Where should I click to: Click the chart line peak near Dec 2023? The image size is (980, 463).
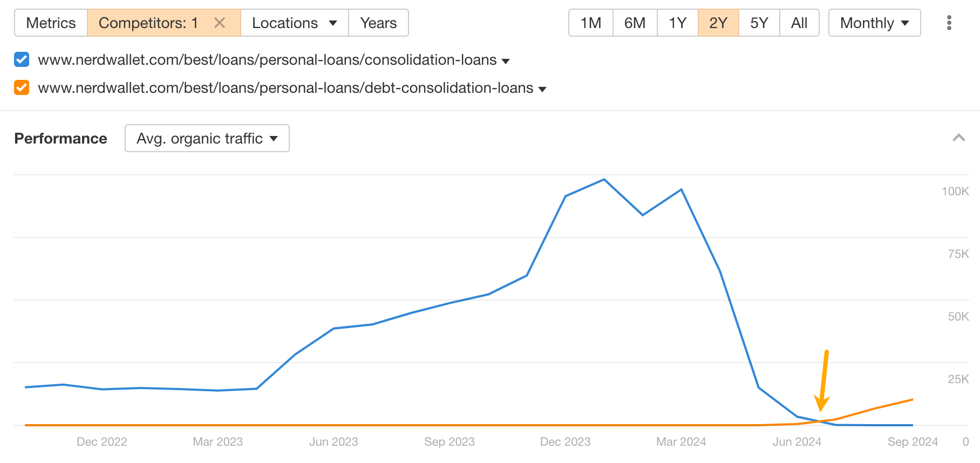604,180
